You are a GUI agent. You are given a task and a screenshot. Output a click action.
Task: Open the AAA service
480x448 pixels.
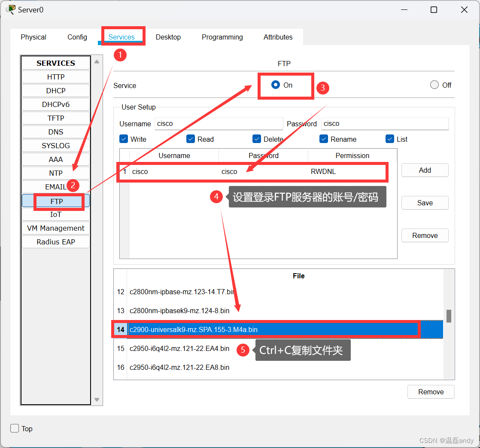point(56,159)
